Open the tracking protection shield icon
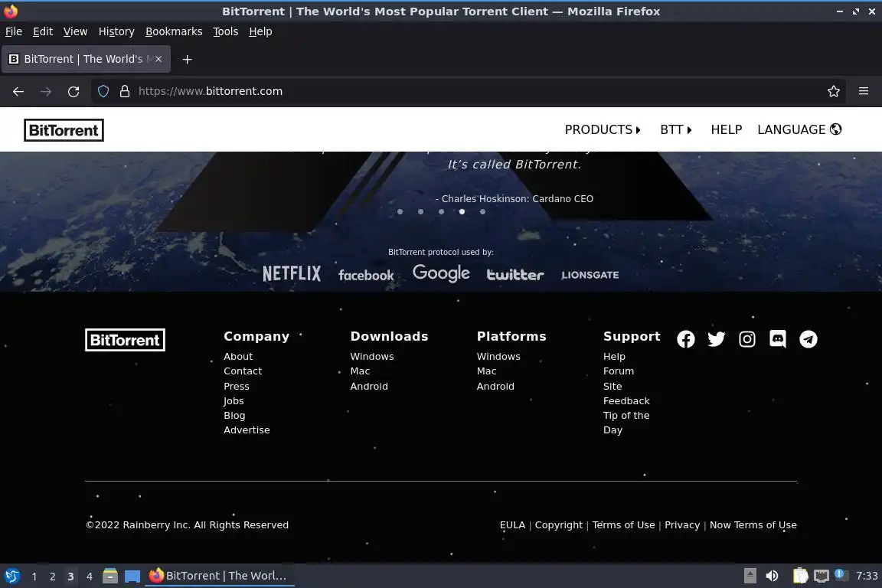 (x=103, y=91)
